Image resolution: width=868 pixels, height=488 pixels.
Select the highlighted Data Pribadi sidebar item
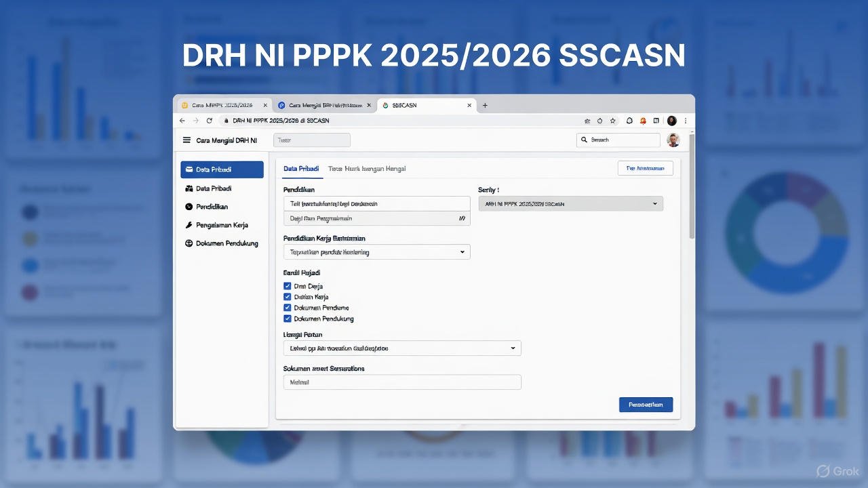(222, 169)
